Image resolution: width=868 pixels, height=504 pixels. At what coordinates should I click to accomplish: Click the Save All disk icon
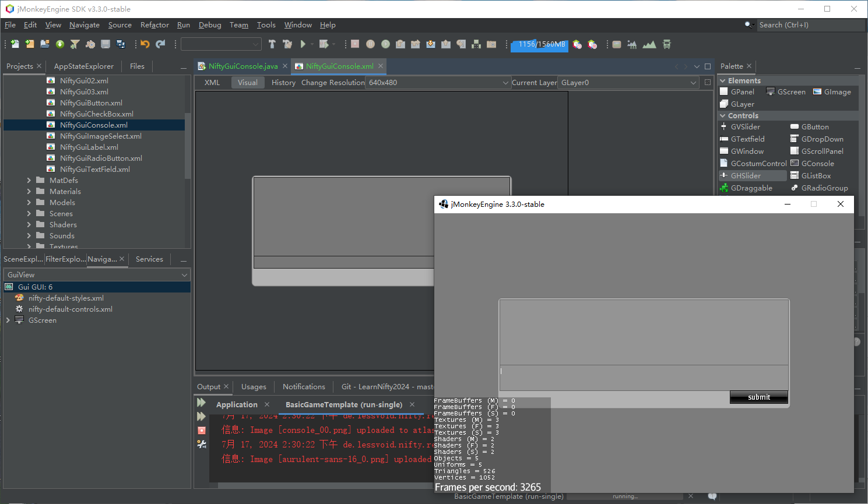click(x=121, y=44)
